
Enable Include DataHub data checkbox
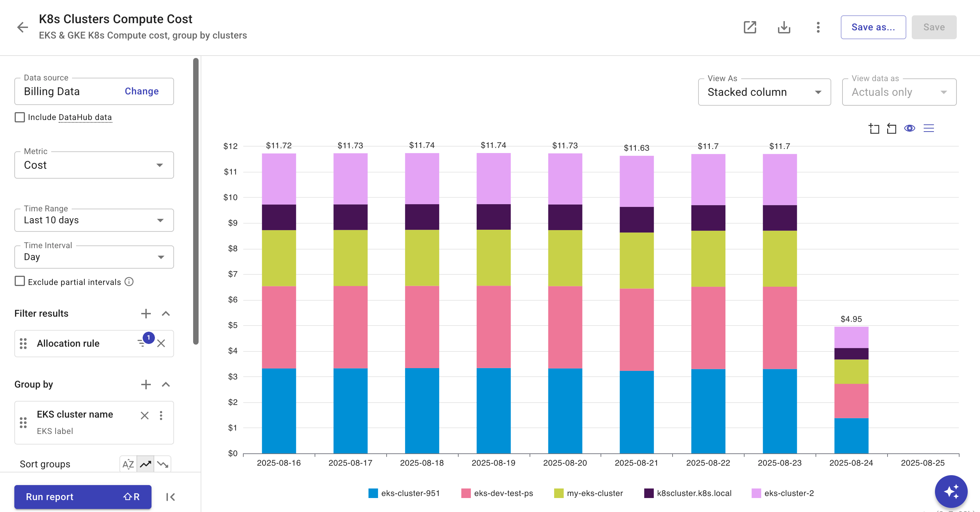(20, 117)
